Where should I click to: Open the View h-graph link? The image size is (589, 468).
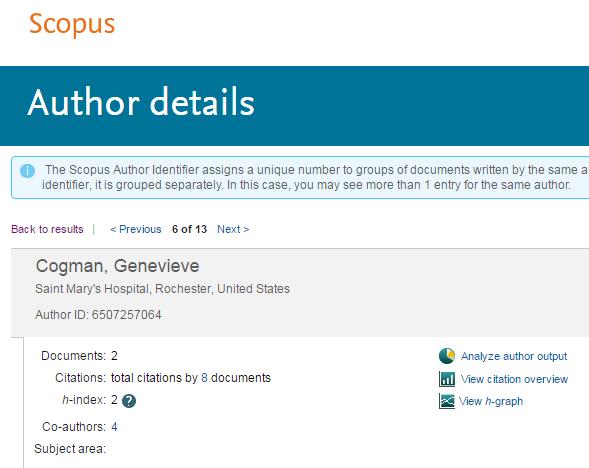[x=491, y=401]
